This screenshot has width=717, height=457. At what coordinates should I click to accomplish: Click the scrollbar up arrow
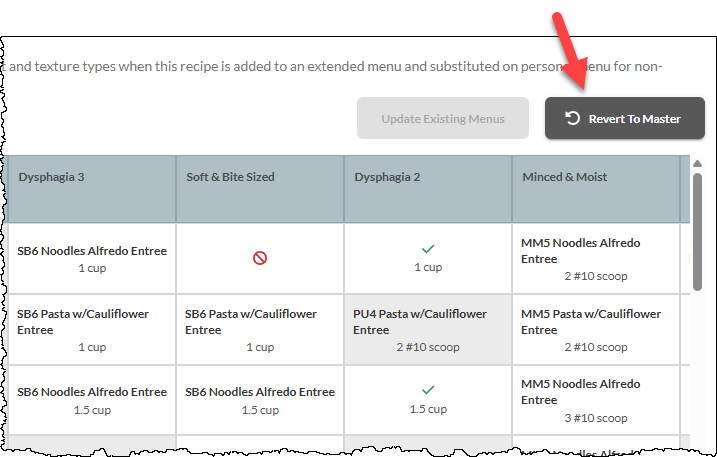(x=697, y=164)
